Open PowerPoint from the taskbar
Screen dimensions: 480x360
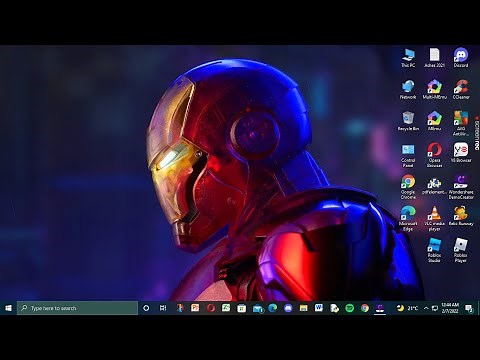(195, 308)
